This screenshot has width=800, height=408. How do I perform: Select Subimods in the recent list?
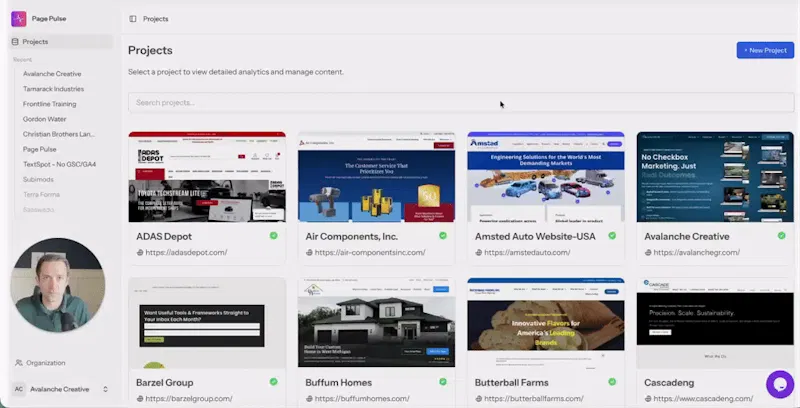[x=38, y=180]
